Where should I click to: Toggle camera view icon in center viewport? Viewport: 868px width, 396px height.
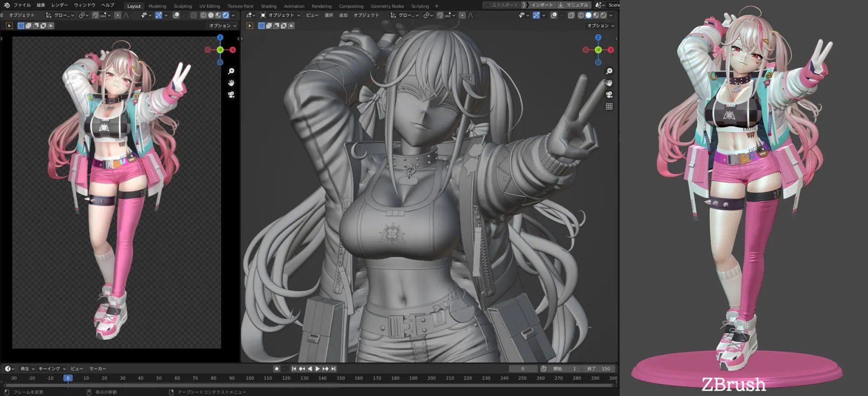coord(609,95)
